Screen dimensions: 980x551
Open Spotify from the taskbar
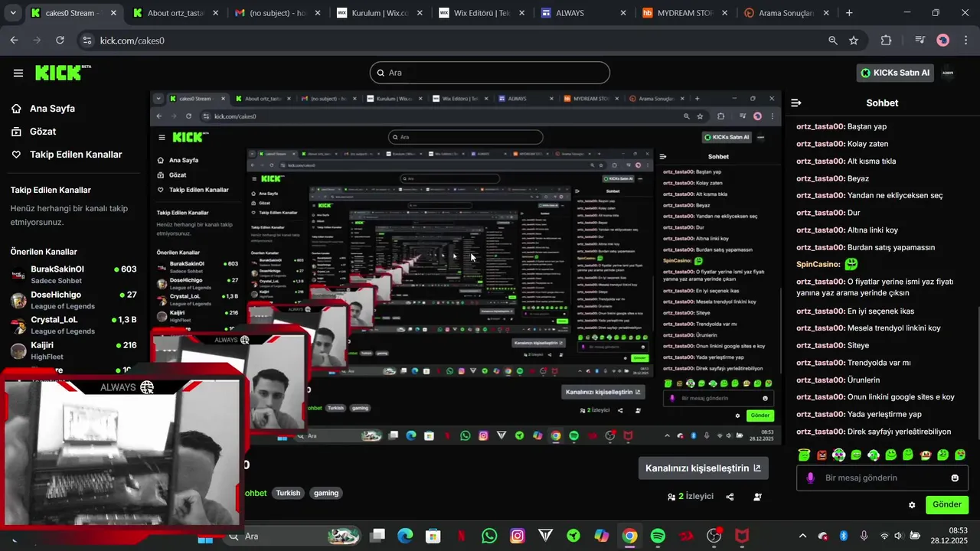click(x=658, y=536)
